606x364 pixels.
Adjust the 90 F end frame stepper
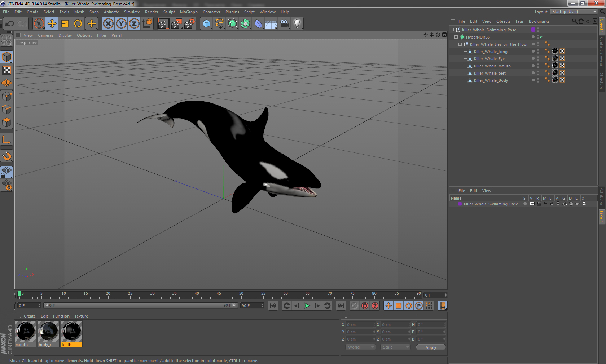click(x=262, y=305)
